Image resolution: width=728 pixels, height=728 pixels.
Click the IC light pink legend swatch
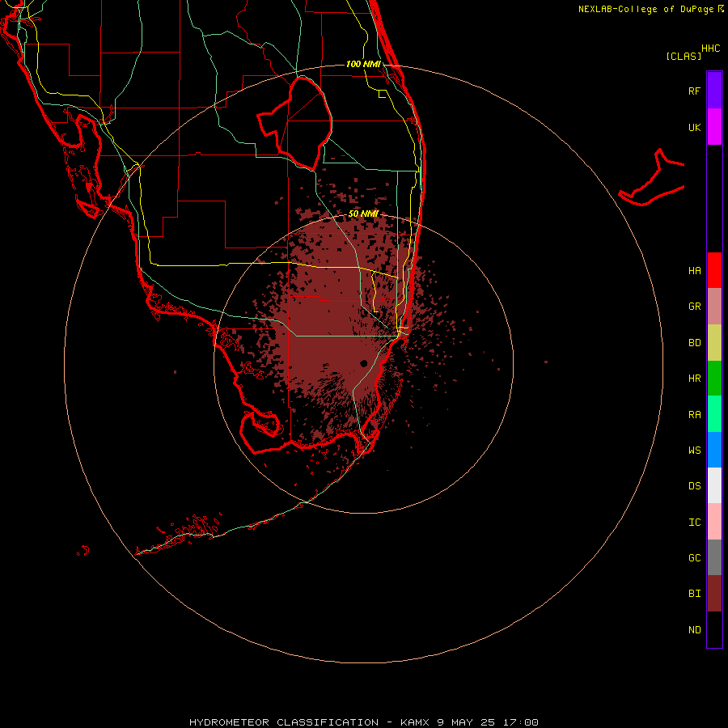[x=714, y=522]
